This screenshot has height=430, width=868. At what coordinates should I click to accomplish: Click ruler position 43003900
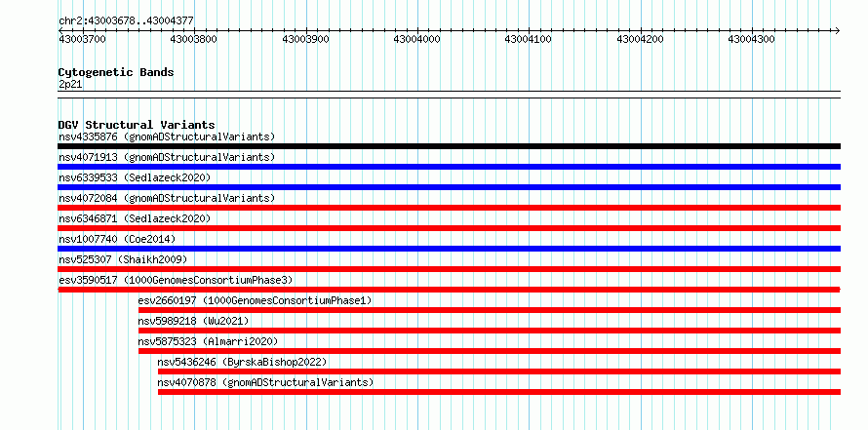[305, 39]
